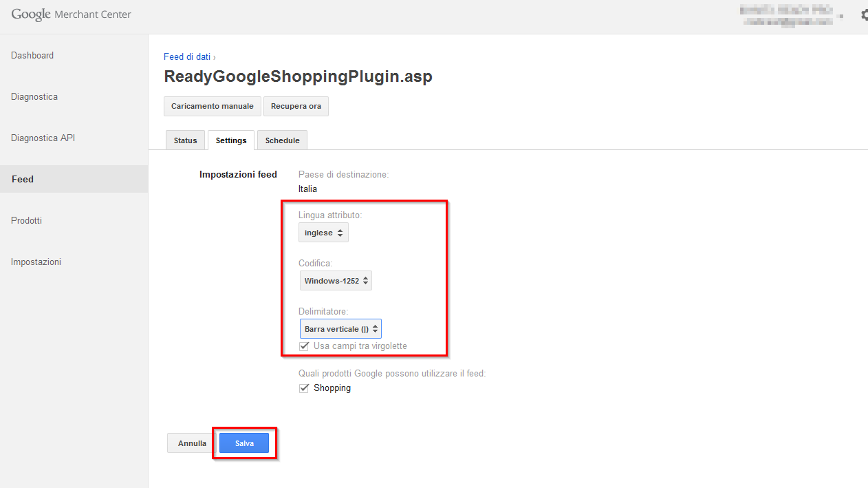This screenshot has width=868, height=488.
Task: Click the Italia destination country value
Action: point(307,189)
